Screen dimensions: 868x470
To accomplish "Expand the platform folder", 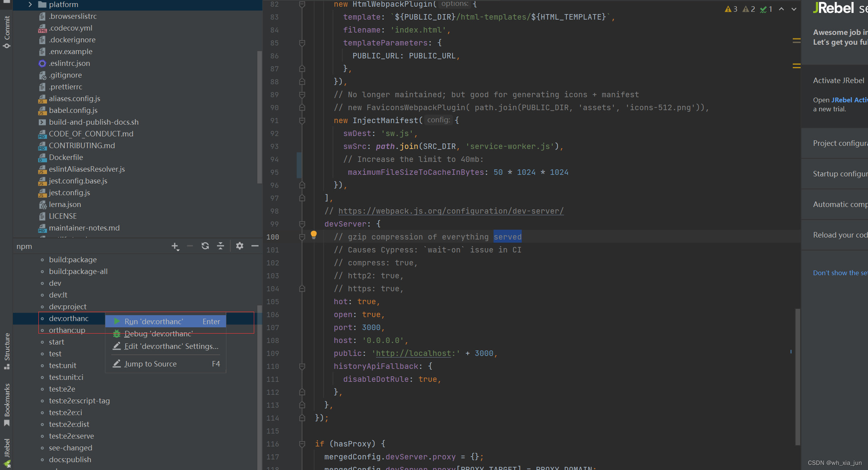I will coord(30,4).
